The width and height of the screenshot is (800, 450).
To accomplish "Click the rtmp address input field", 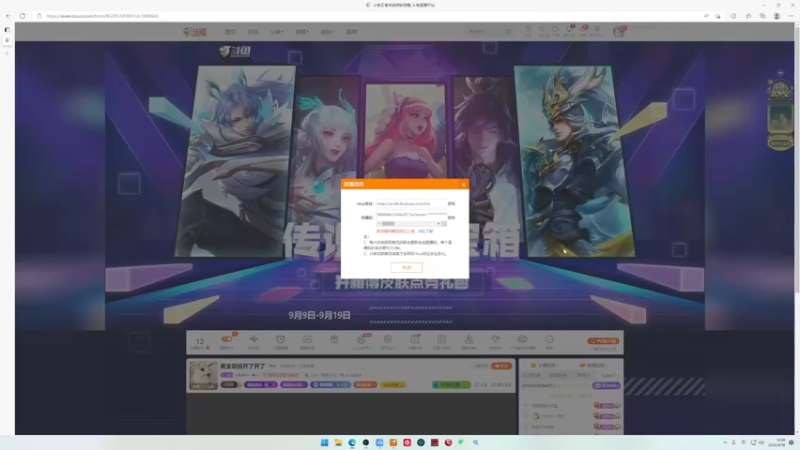I will coord(411,204).
